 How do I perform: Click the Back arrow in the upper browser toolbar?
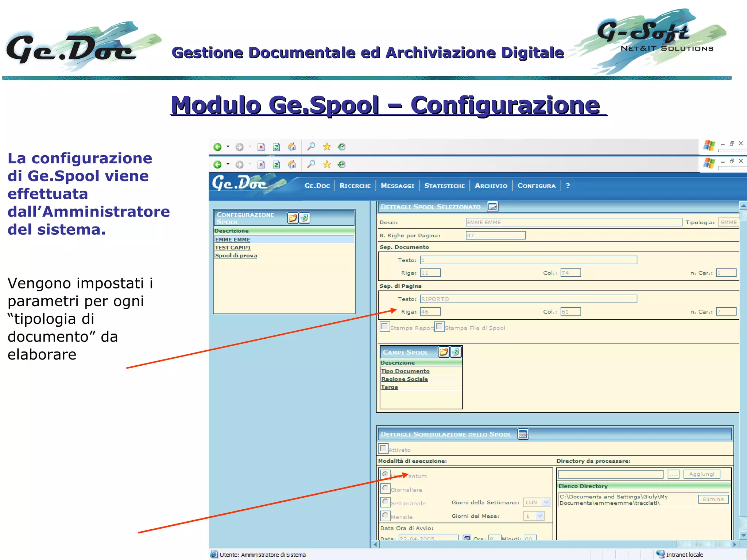pyautogui.click(x=217, y=147)
